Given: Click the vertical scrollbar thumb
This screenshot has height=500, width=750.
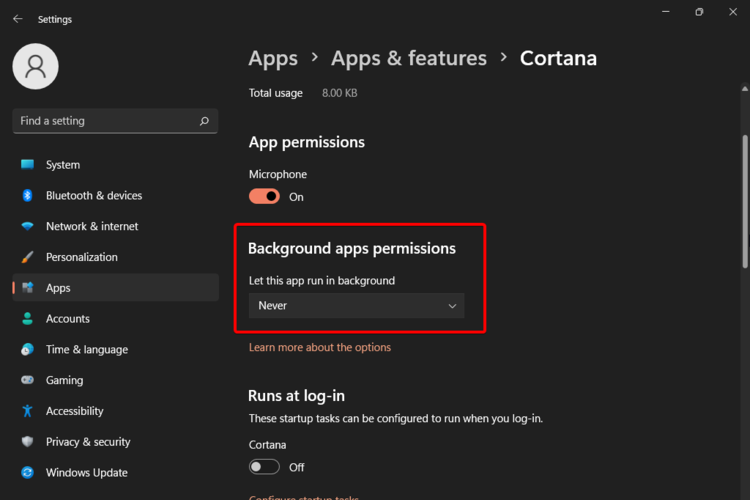Looking at the screenshot, I should (x=745, y=201).
